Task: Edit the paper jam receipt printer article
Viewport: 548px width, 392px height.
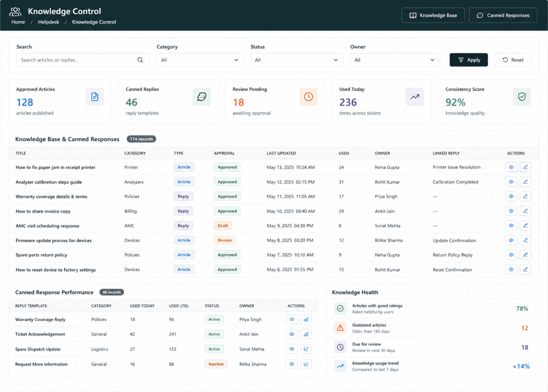Action: coord(525,167)
